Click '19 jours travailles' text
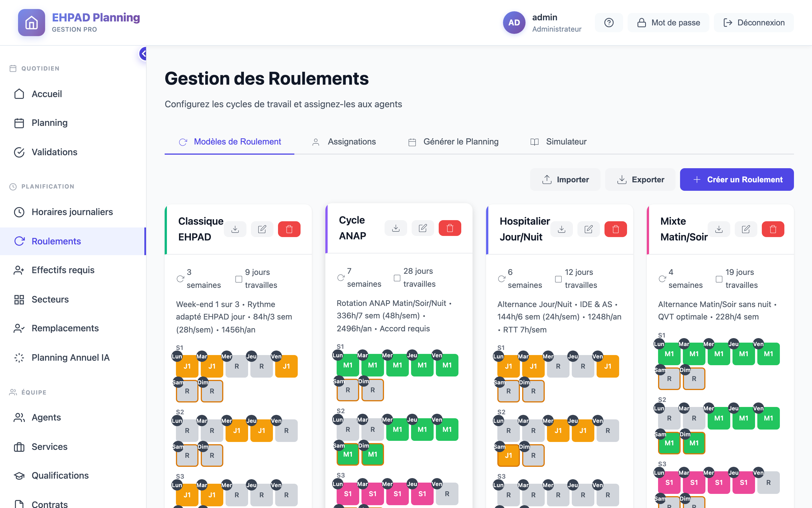 pos(742,279)
